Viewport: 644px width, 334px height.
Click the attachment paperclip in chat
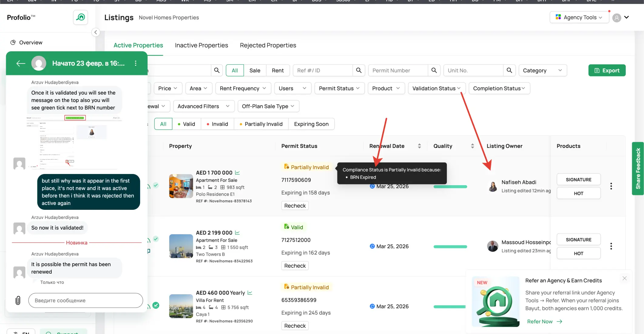click(x=18, y=300)
